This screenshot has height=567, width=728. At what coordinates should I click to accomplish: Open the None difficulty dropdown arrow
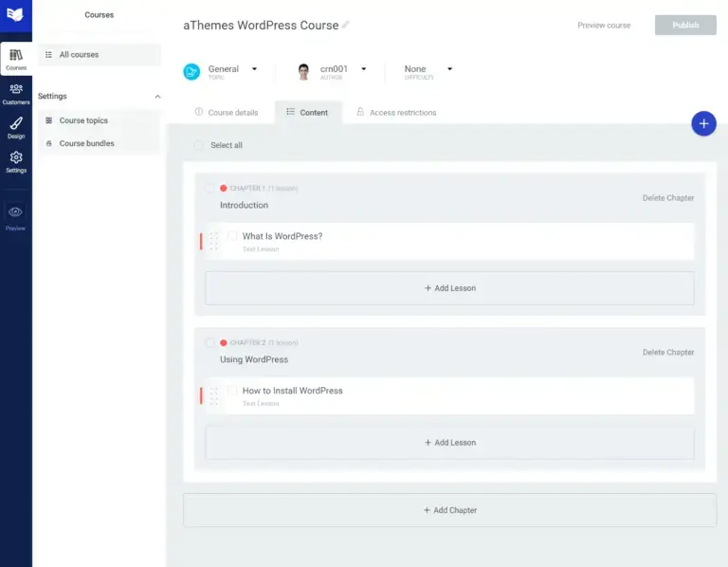coord(449,68)
